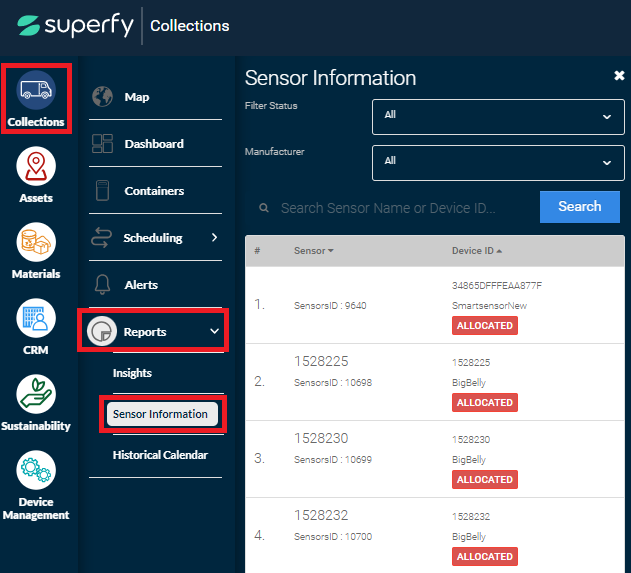Click the Containers bin icon

tap(102, 191)
